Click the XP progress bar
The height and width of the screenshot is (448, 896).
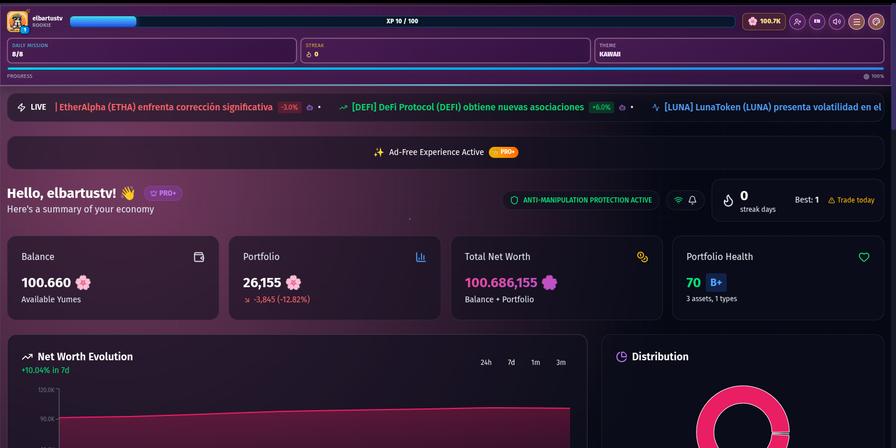point(402,21)
